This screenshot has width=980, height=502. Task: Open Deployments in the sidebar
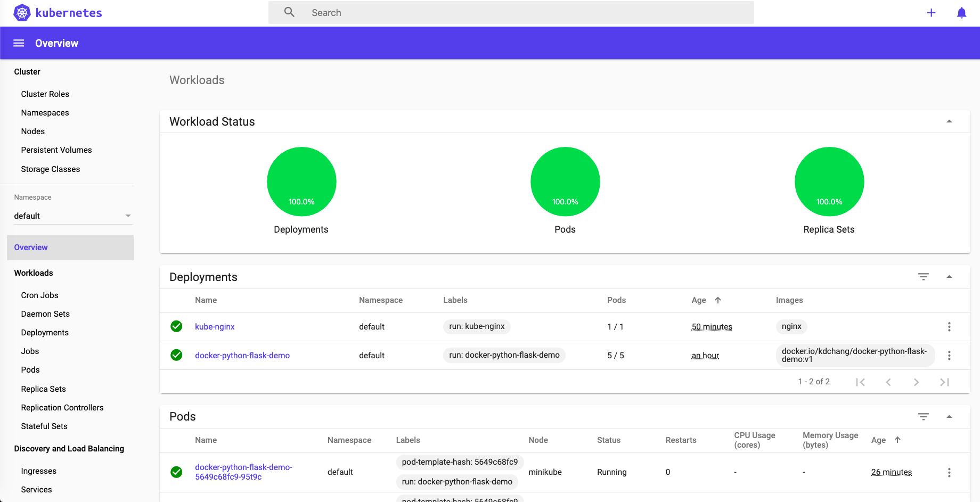coord(45,333)
